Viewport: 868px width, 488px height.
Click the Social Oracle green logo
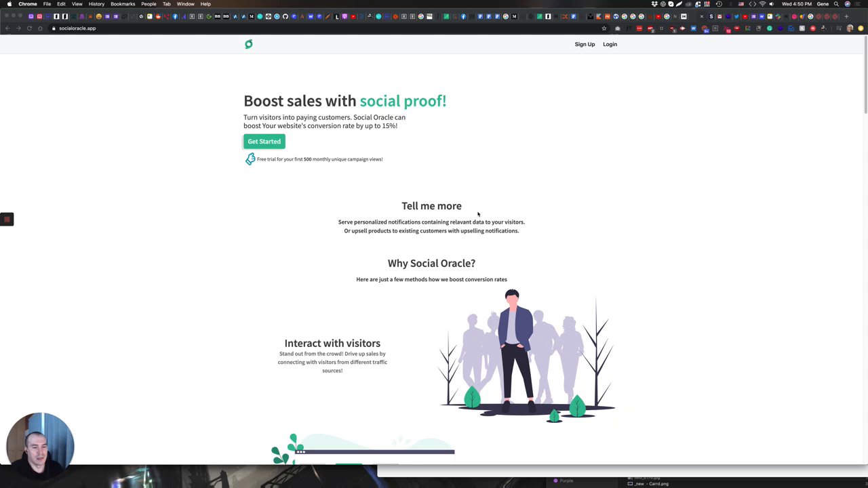(x=249, y=44)
